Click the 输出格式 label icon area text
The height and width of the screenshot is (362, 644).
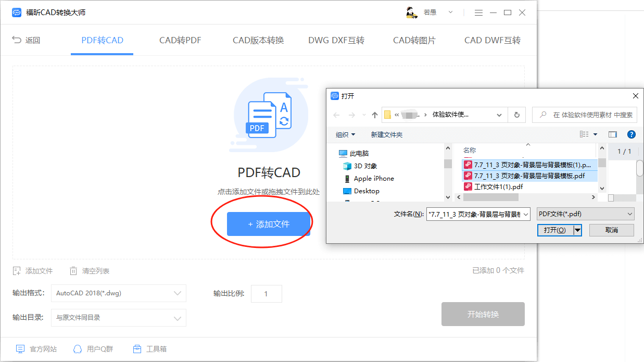[29, 293]
